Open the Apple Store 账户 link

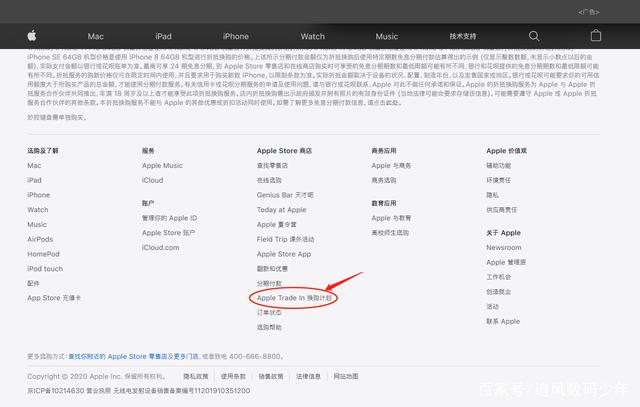[x=168, y=233]
